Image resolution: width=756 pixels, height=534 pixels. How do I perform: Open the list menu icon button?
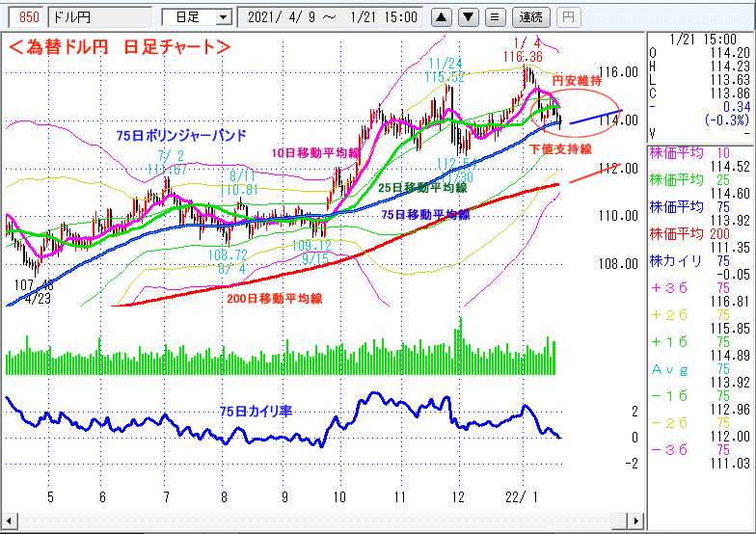[495, 17]
